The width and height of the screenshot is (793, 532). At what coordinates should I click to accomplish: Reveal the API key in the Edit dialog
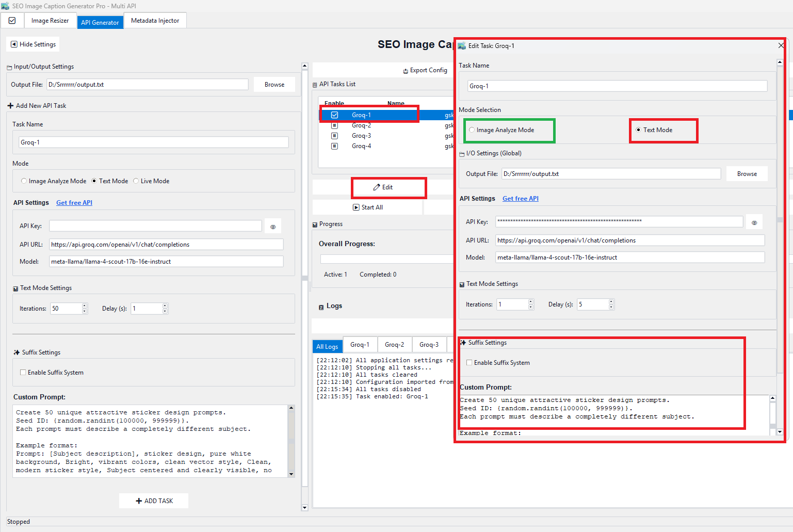[754, 221]
